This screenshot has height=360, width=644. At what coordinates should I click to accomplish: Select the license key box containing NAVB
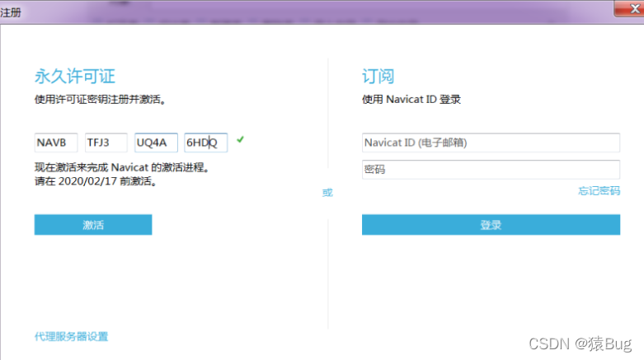pyautogui.click(x=56, y=143)
